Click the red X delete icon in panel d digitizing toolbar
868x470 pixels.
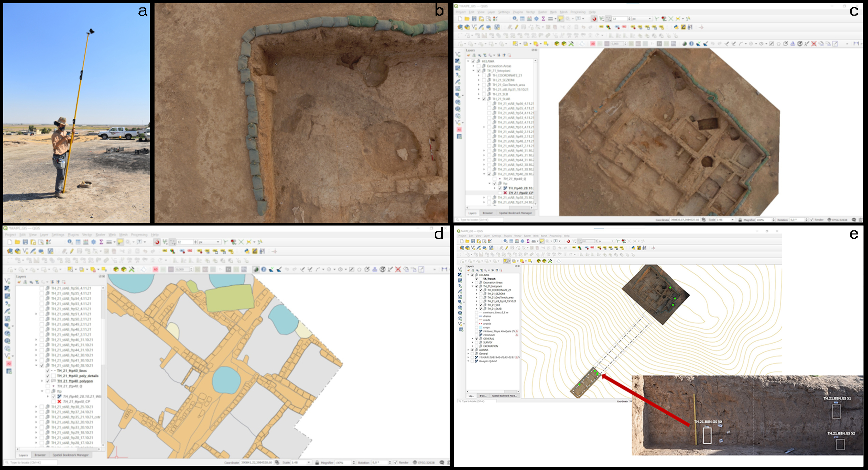tap(398, 269)
